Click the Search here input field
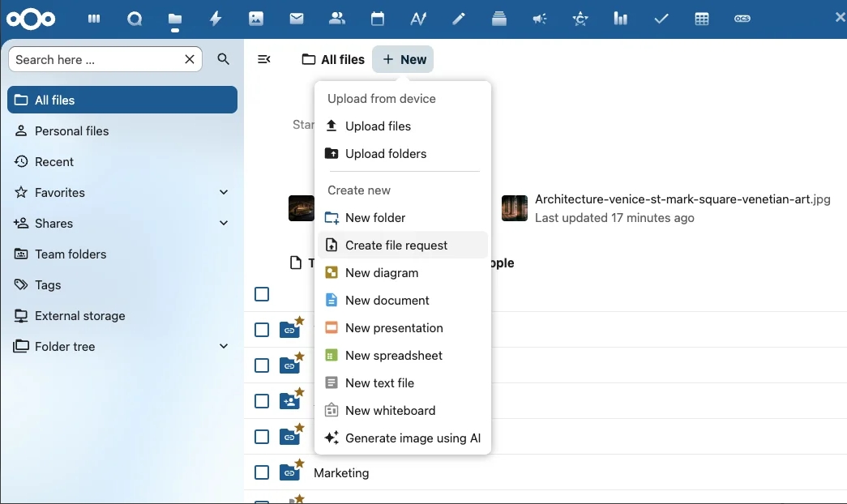The width and height of the screenshot is (847, 504). tap(96, 59)
